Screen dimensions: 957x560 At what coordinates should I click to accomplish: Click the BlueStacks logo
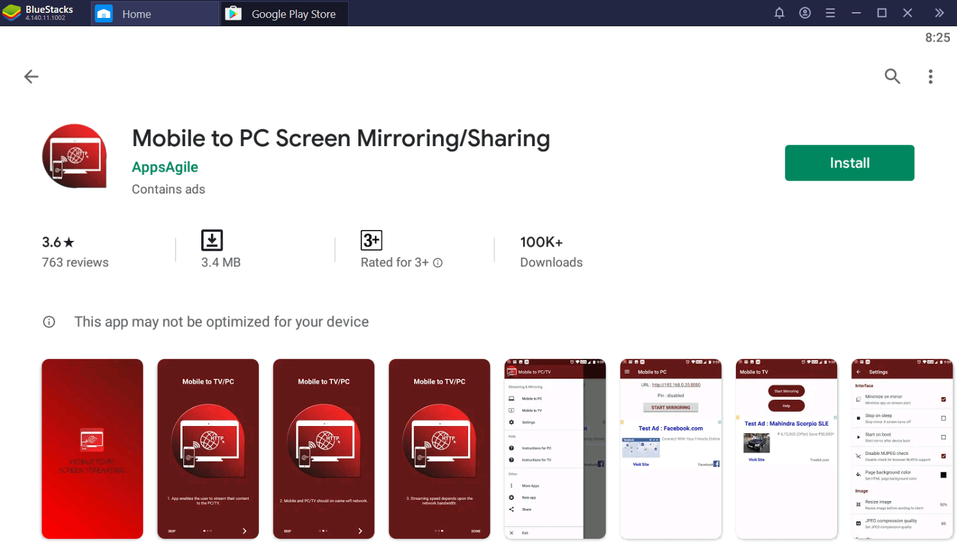pyautogui.click(x=11, y=12)
